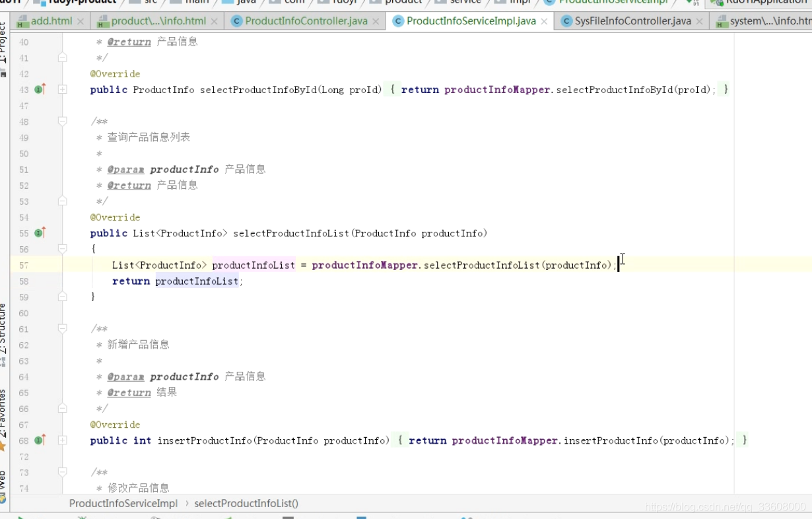The height and width of the screenshot is (519, 812).
Task: Expand folded insertProductInfo method at line 68
Action: tap(62, 440)
